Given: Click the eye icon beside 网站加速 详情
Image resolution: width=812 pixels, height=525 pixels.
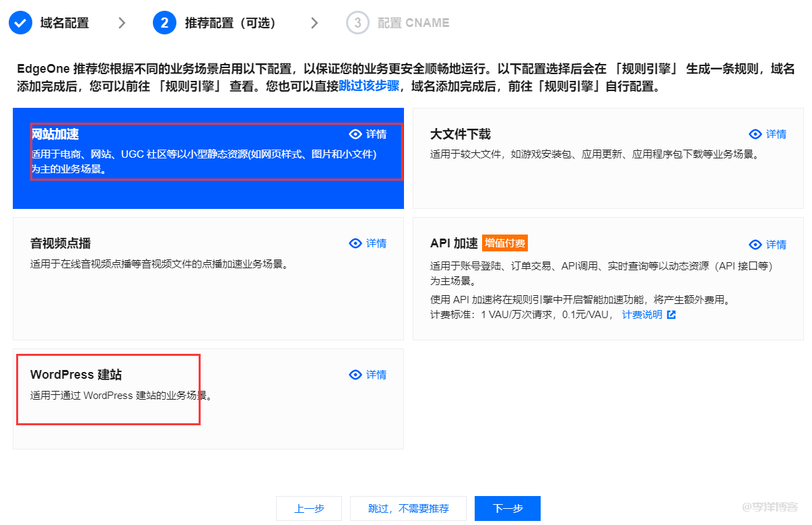Looking at the screenshot, I should point(356,134).
